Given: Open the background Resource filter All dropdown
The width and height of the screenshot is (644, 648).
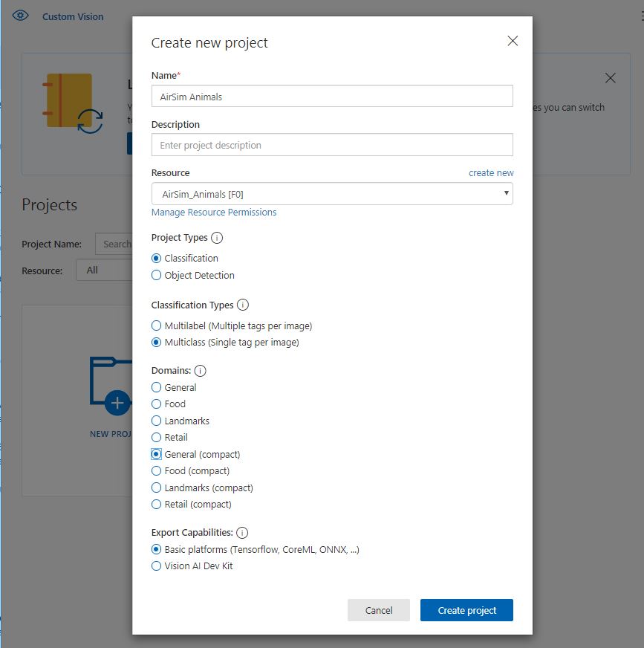Looking at the screenshot, I should 104,270.
